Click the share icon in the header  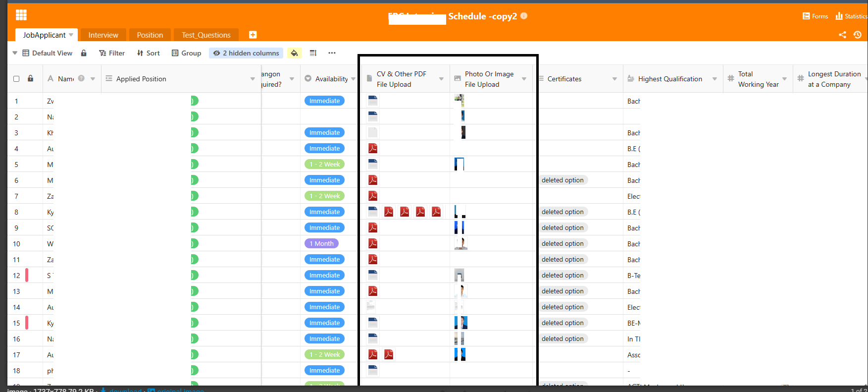point(842,35)
